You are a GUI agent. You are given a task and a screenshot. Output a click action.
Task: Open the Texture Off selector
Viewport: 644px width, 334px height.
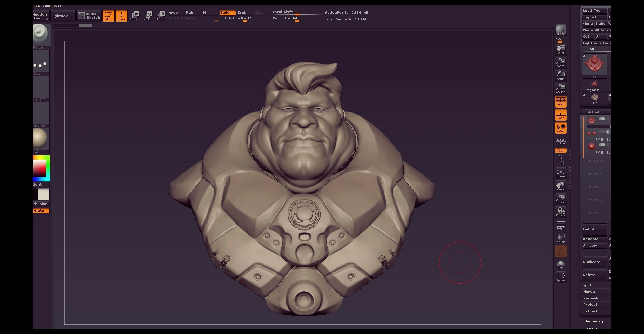pos(41,115)
